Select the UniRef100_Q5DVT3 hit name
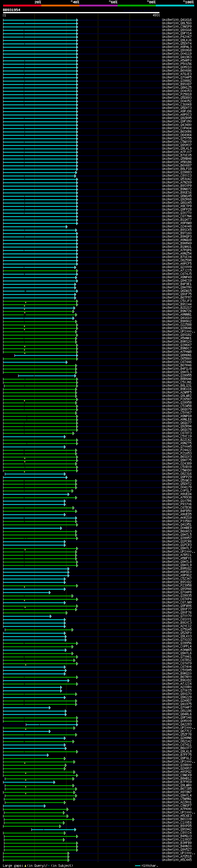Screen dimensions: 197x868 [177, 108]
